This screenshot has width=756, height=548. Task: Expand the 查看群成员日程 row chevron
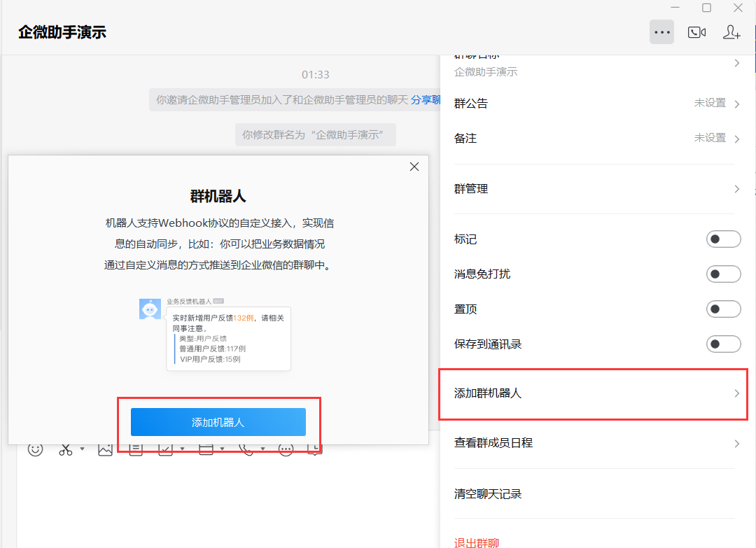(x=736, y=444)
